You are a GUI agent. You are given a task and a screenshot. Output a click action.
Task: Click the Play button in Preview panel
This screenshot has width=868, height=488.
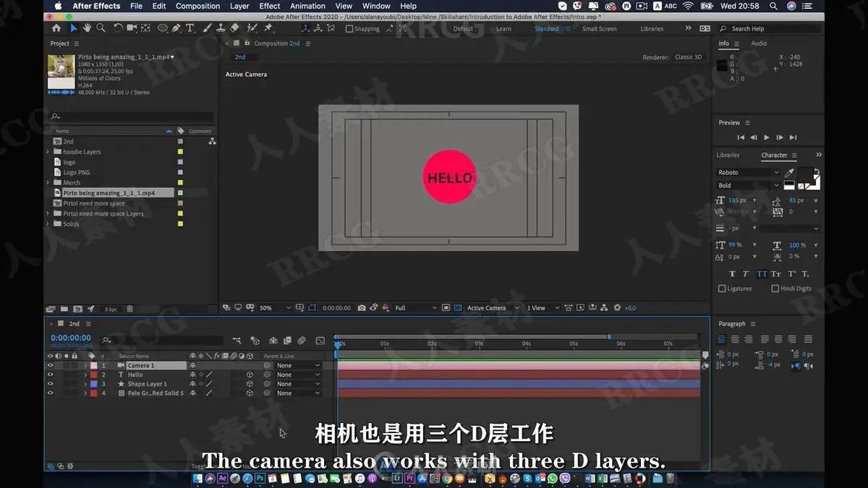(x=767, y=137)
